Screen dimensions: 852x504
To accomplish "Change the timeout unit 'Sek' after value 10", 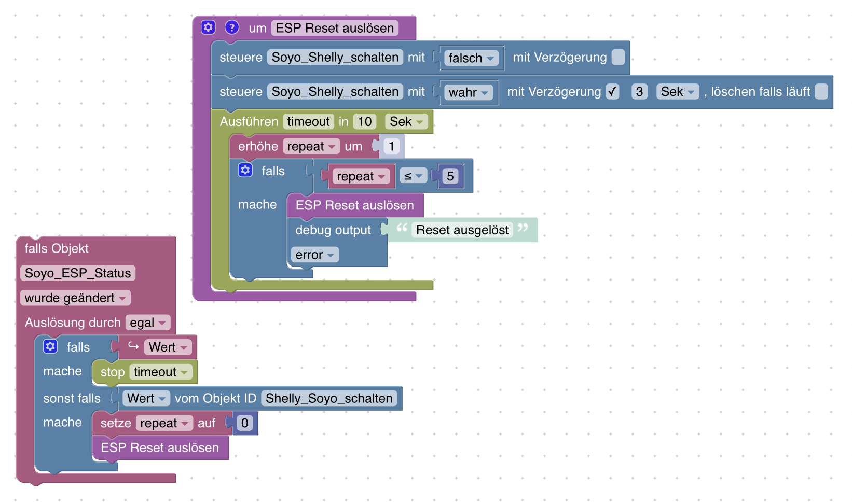I will pos(406,122).
